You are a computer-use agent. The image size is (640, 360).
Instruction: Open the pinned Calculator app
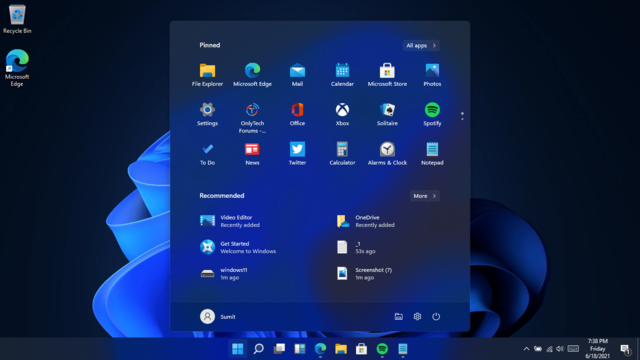[342, 154]
